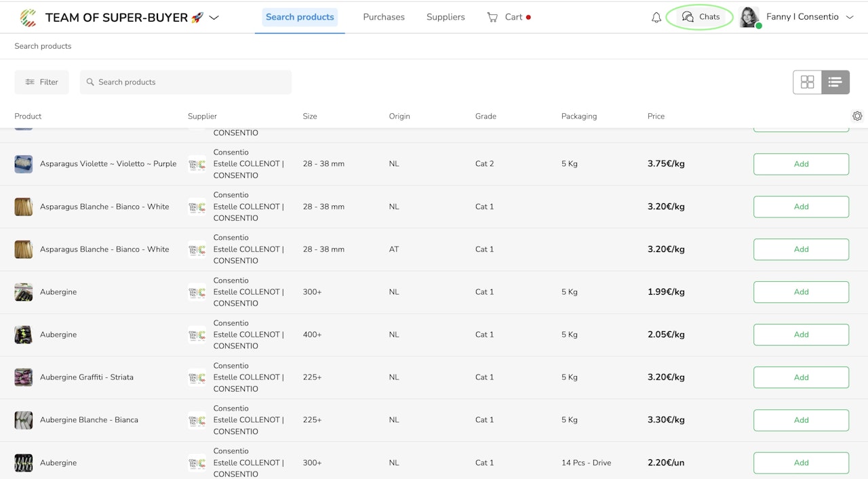Click the Filter sliders icon
This screenshot has width=868, height=479.
(30, 82)
